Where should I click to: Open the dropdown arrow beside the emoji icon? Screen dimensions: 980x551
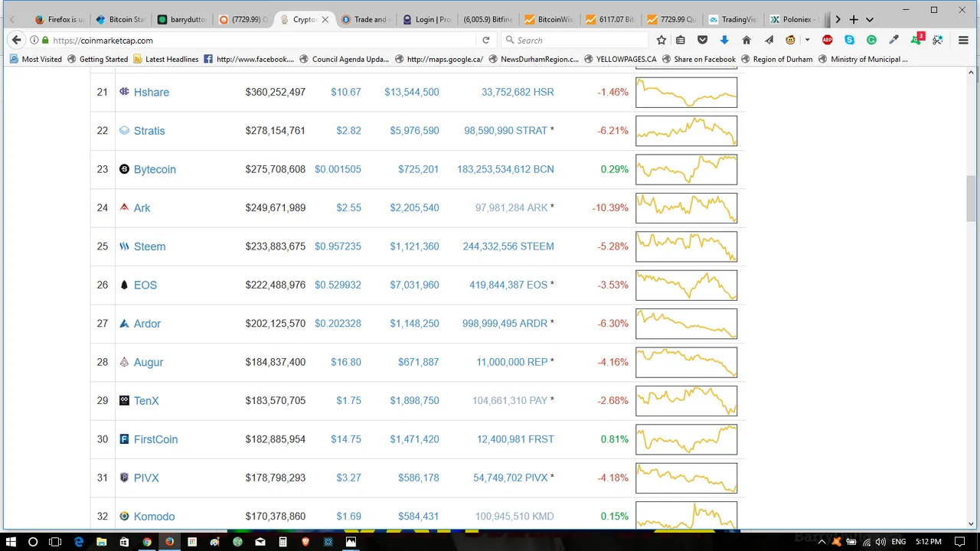[x=807, y=40]
